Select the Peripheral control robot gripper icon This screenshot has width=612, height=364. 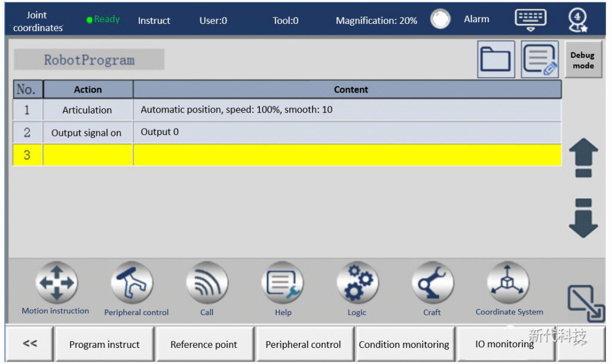click(132, 283)
